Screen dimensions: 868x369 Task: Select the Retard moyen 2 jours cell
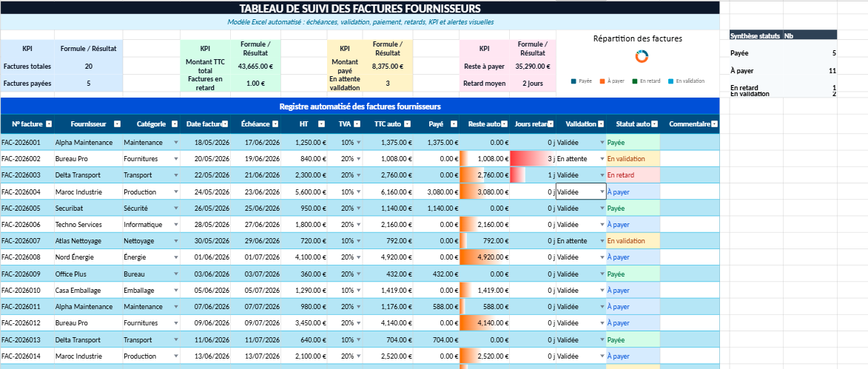(532, 83)
